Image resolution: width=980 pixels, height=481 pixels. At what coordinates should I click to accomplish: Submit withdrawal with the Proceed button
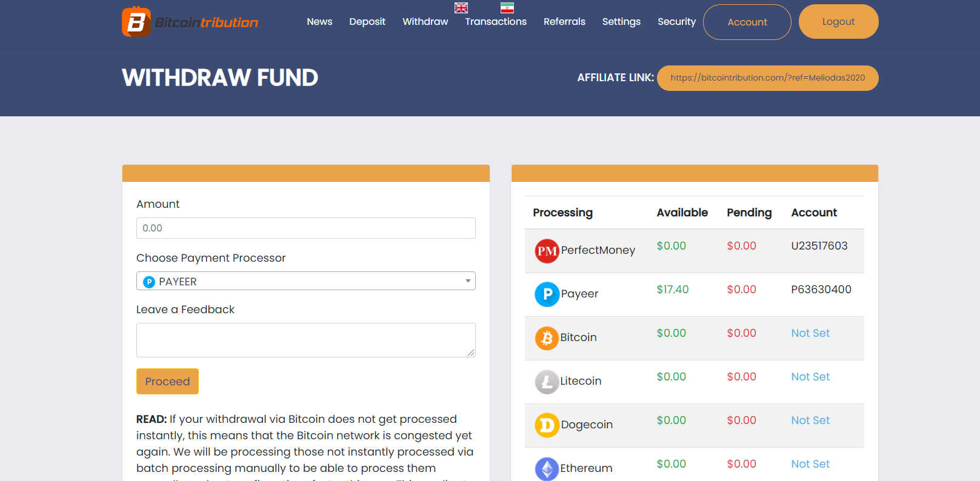[167, 382]
